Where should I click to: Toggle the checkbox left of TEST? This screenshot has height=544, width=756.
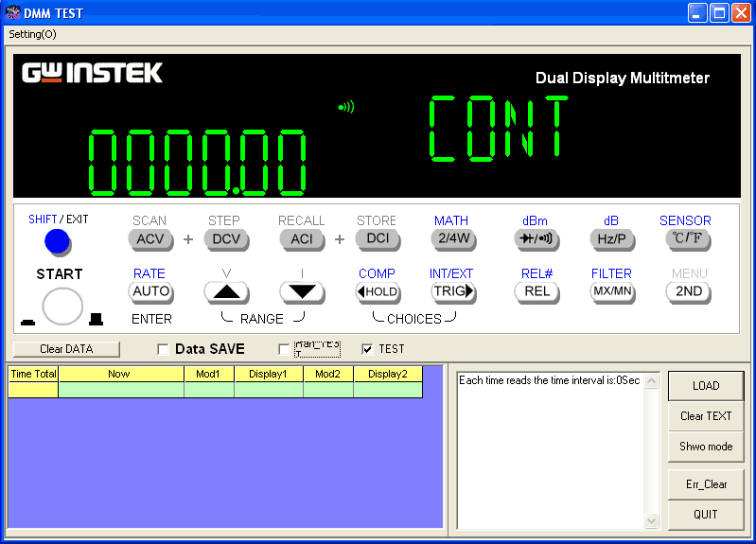coord(284,349)
